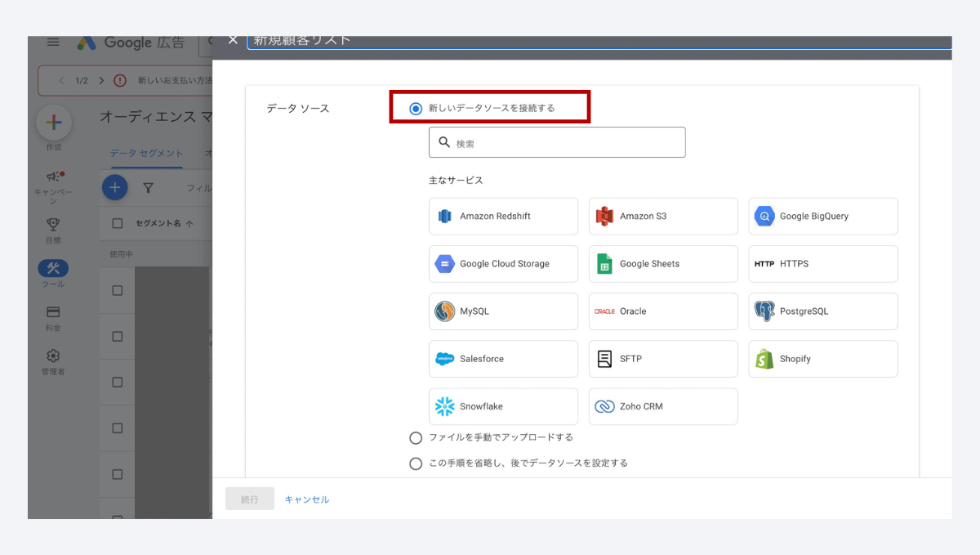
Task: Open the hamburger main menu
Action: point(53,43)
